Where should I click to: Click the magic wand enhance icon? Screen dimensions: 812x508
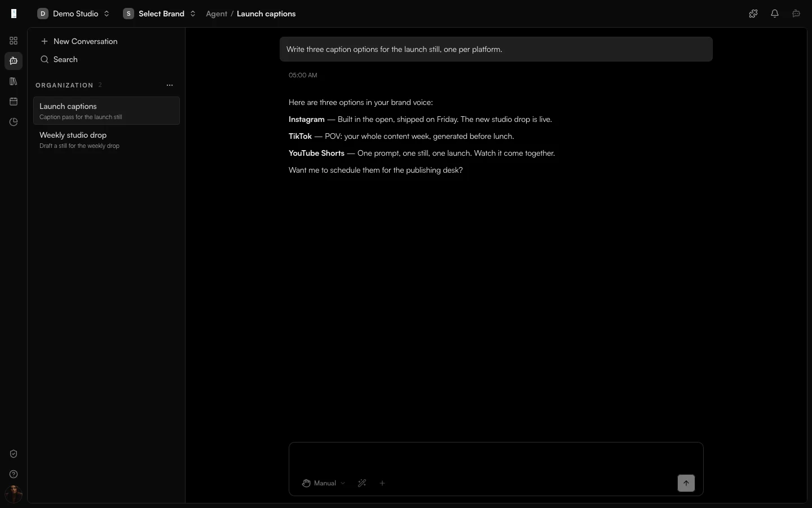point(362,483)
